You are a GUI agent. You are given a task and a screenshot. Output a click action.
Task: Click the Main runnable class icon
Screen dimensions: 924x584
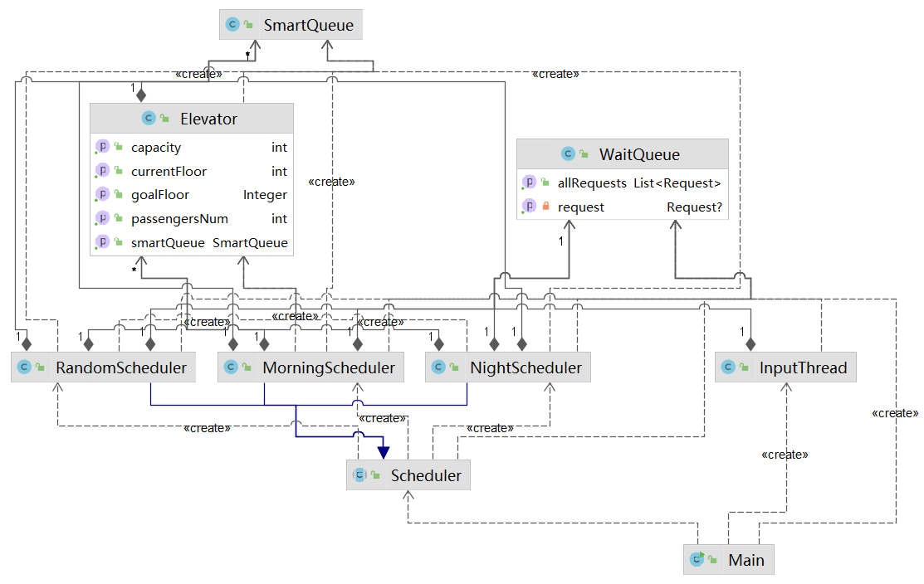697,558
